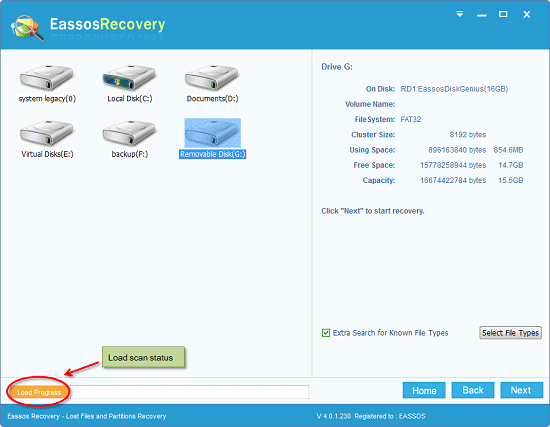
Task: Click the system legacy(0) label
Action: point(47,99)
